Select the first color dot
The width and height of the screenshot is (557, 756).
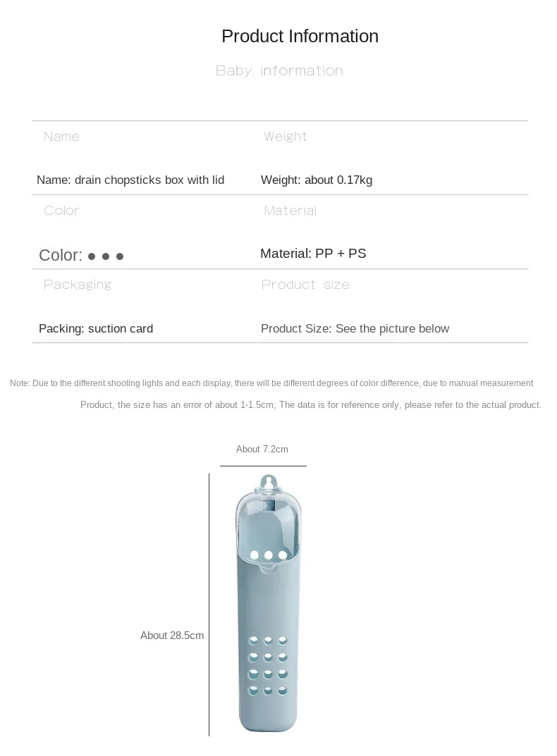tap(92, 256)
